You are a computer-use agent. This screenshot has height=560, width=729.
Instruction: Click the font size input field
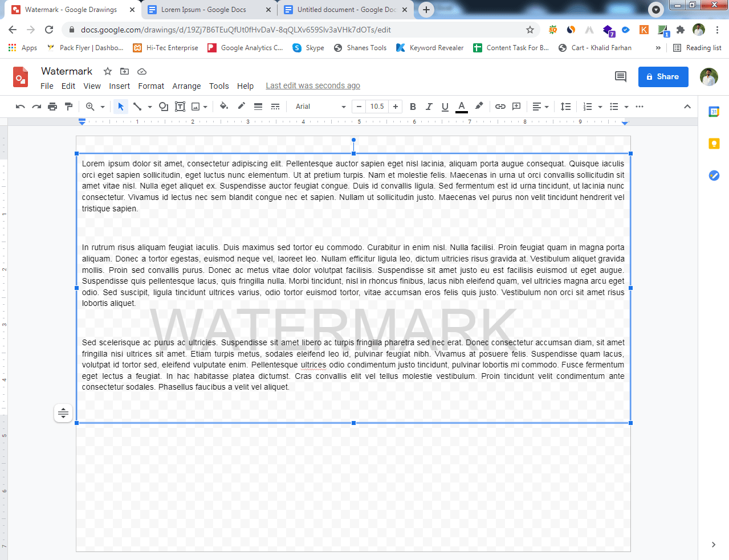tap(377, 107)
